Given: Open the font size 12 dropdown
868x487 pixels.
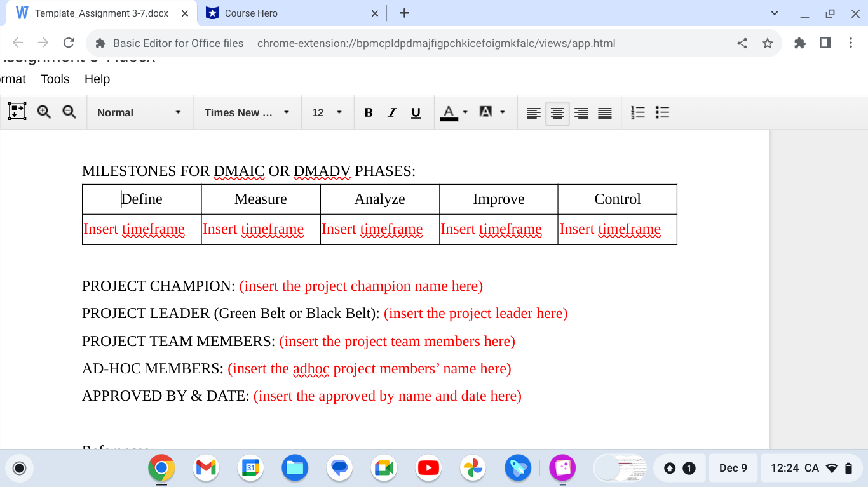Looking at the screenshot, I should 327,112.
